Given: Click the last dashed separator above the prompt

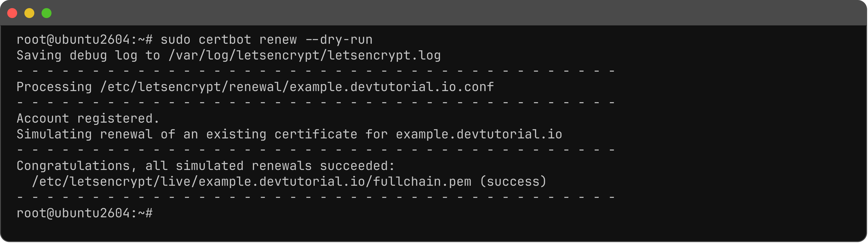Looking at the screenshot, I should [x=316, y=197].
